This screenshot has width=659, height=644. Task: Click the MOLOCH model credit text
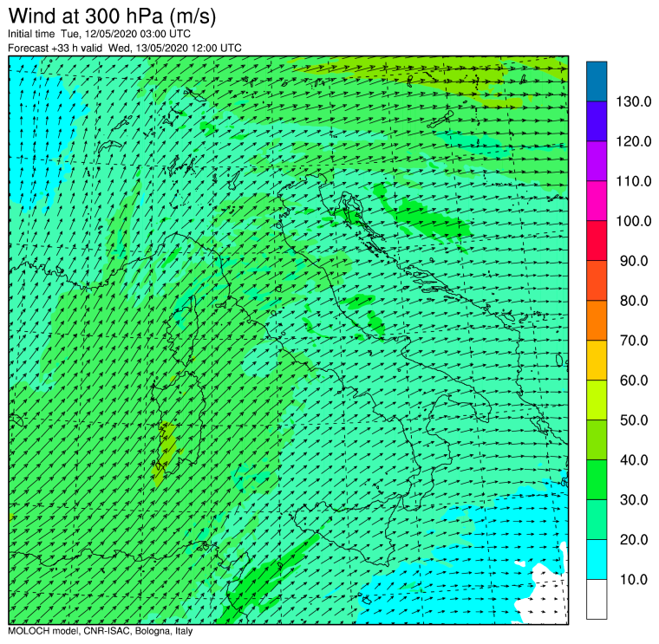point(101,631)
